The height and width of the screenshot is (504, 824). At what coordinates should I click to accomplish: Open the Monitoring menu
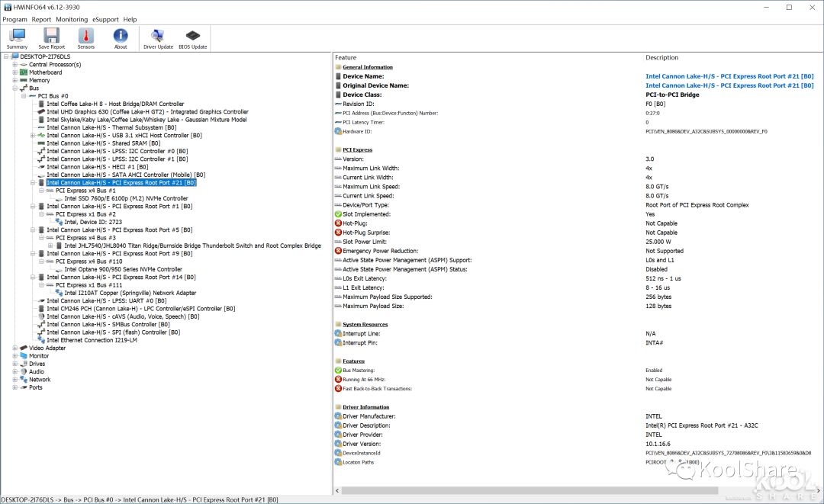point(72,19)
